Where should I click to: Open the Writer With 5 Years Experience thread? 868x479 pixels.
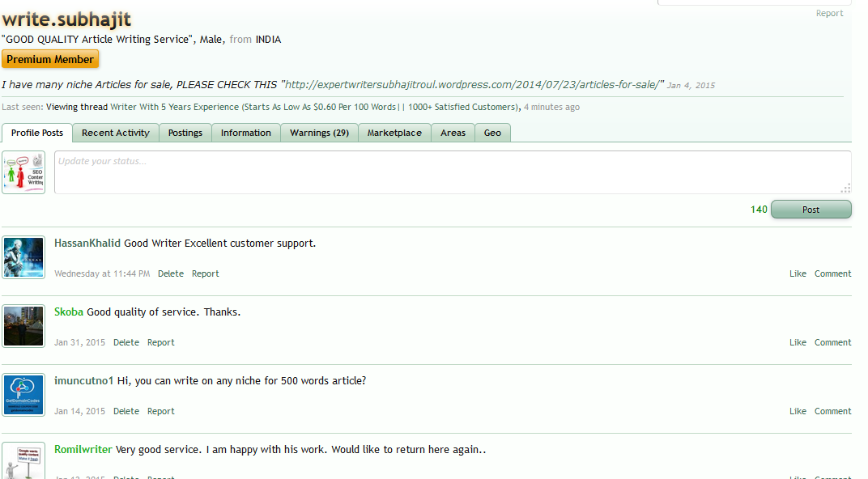tap(314, 107)
